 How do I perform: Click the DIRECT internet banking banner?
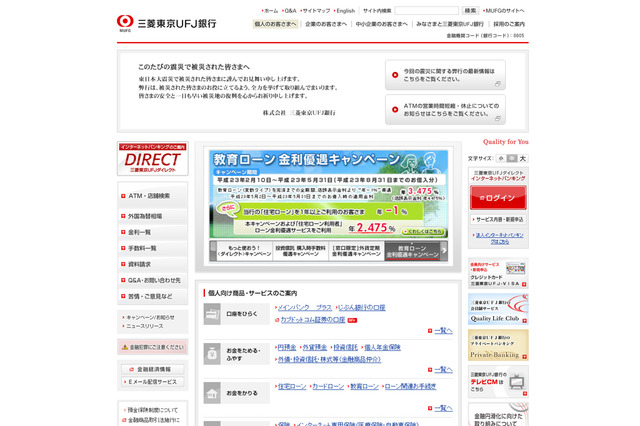(x=153, y=159)
